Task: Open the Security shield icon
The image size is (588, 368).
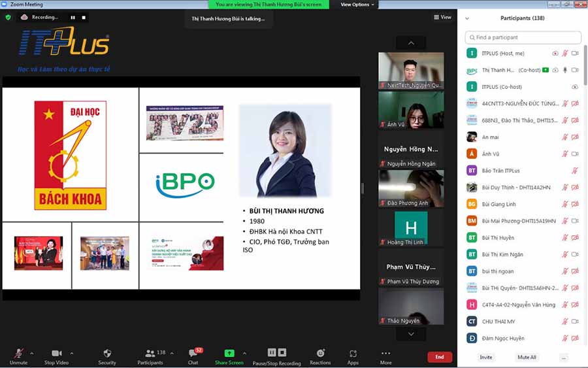Action: (107, 354)
